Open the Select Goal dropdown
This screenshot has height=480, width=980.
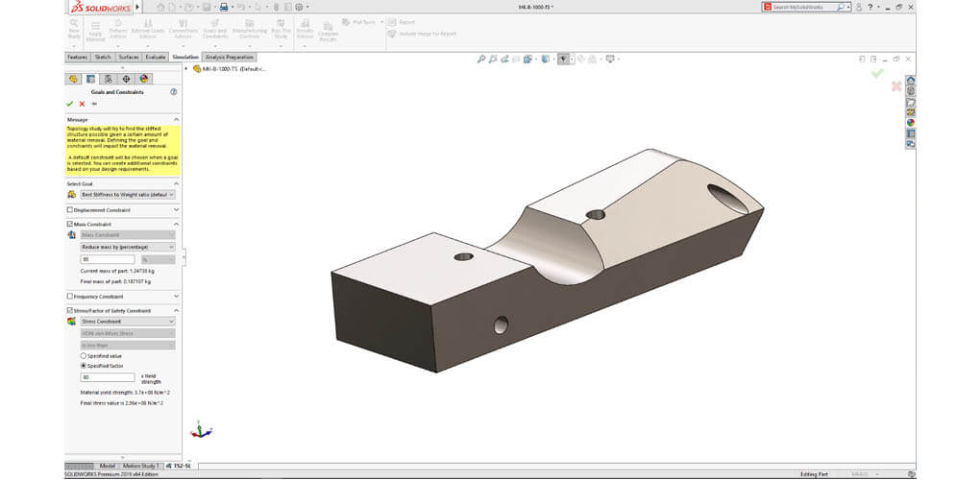click(x=128, y=194)
